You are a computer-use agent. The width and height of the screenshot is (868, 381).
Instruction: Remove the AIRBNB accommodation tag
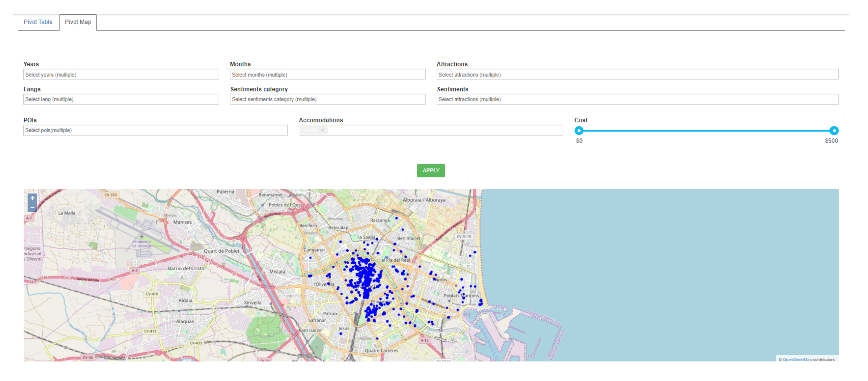point(322,130)
